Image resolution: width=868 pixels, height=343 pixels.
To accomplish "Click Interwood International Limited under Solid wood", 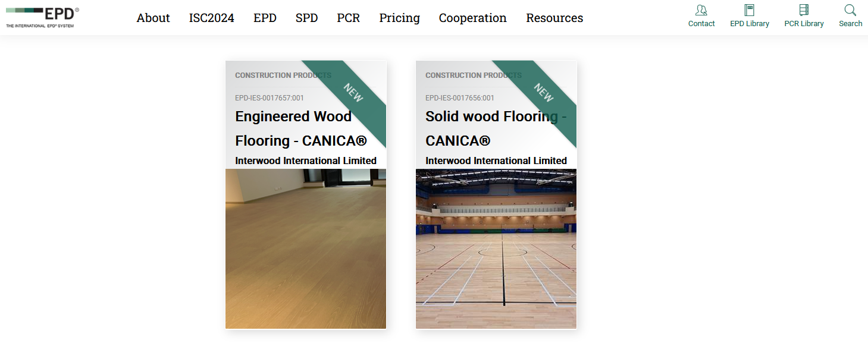I will tap(496, 161).
